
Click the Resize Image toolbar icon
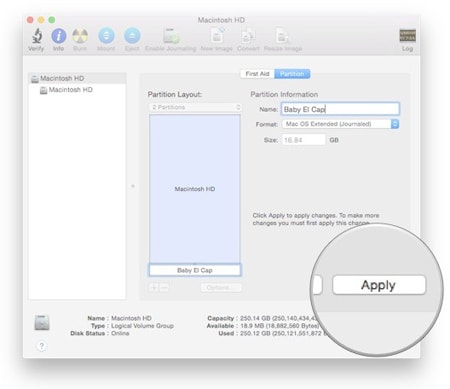282,36
